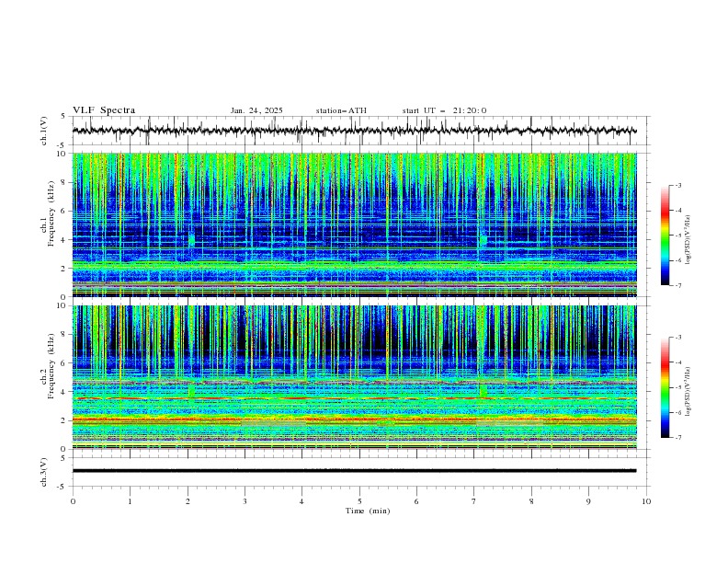Click the 'ch.3(V)' waveform axis label

[44, 472]
